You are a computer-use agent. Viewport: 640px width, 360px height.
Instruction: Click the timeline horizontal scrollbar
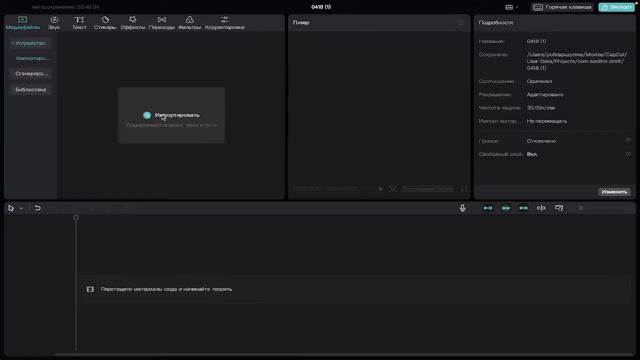pyautogui.click(x=343, y=354)
